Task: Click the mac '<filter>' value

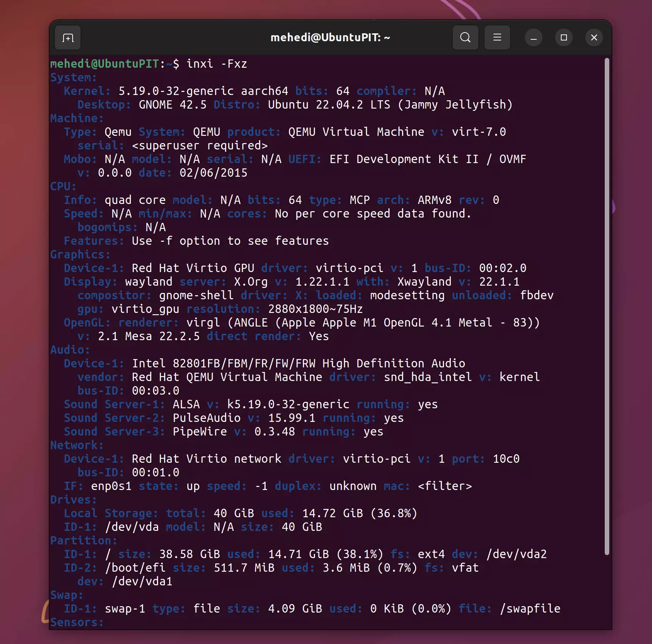Action: pos(445,486)
